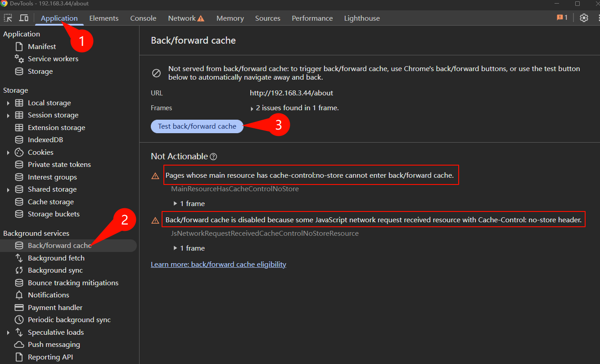Select the inspect element tool
600x364 pixels.
pyautogui.click(x=8, y=18)
